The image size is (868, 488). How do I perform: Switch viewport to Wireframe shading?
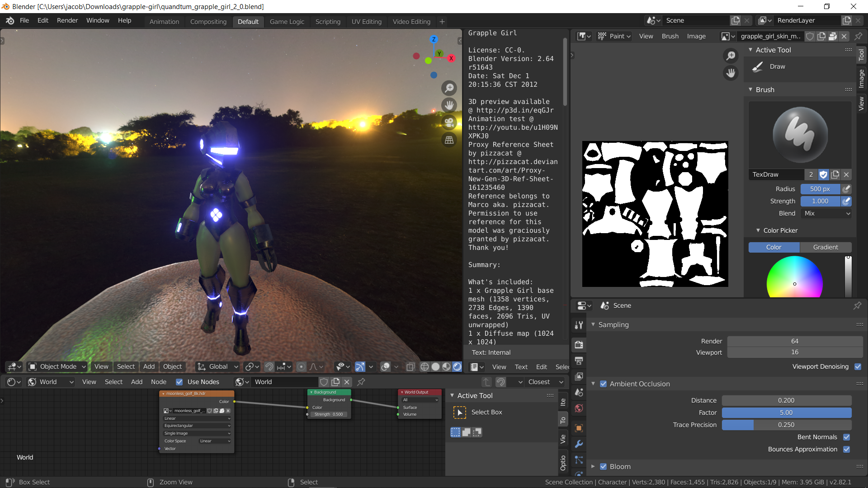(x=424, y=367)
